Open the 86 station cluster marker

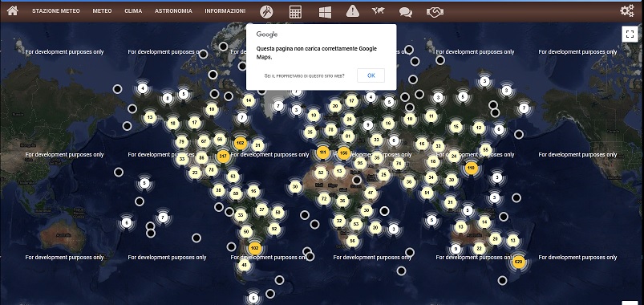click(x=201, y=157)
